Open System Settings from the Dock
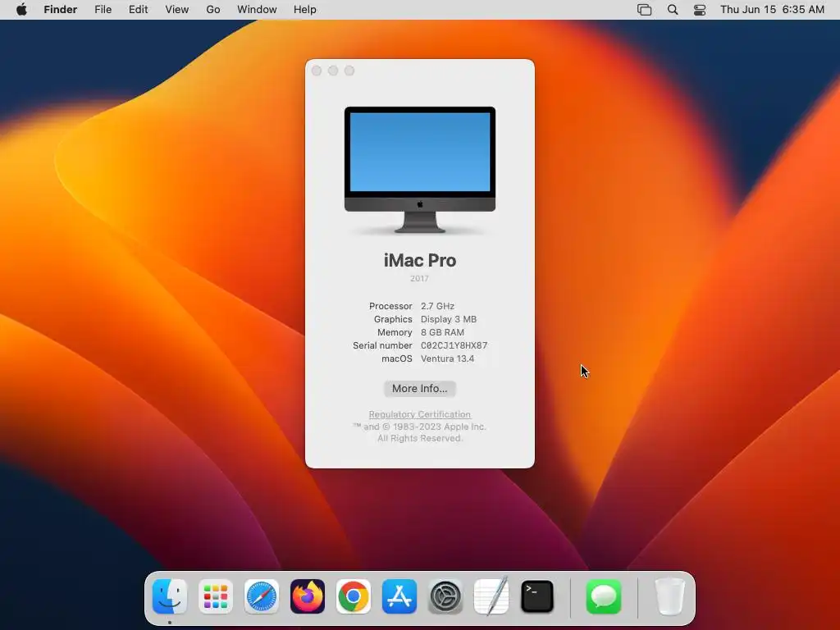The height and width of the screenshot is (630, 840). (x=445, y=596)
